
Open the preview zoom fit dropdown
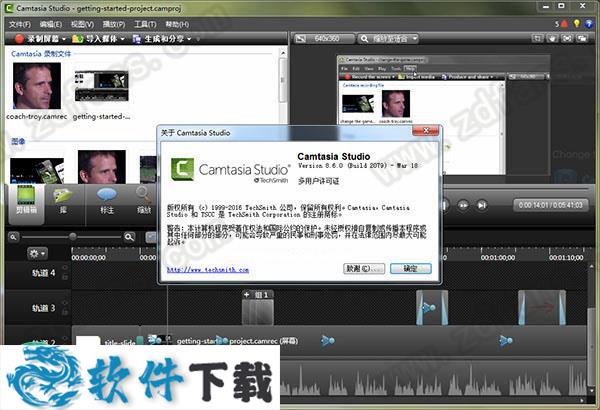click(388, 39)
